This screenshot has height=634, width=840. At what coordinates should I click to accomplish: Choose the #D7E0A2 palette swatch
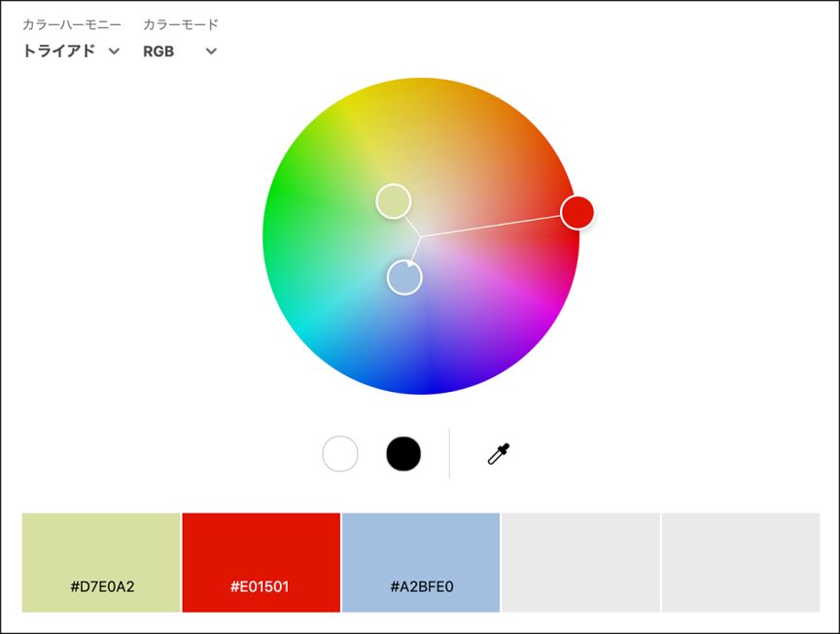point(101,562)
